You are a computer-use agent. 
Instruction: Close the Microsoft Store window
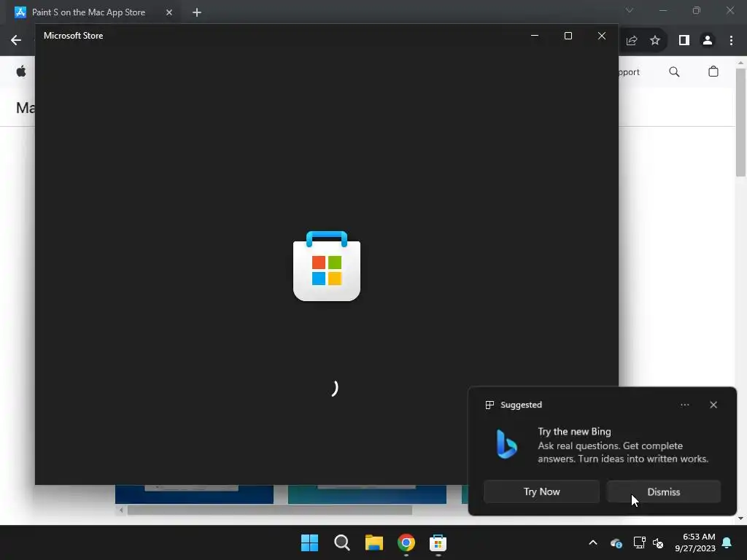point(602,36)
